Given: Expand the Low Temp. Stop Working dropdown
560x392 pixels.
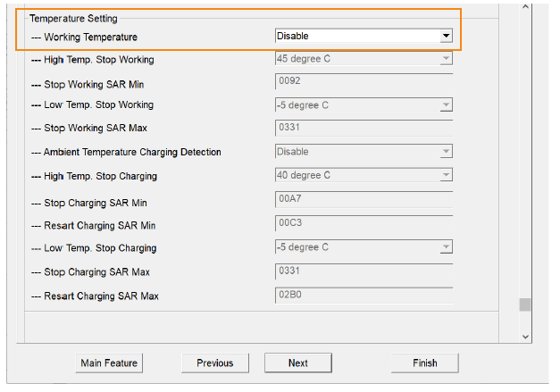Looking at the screenshot, I should [x=446, y=105].
